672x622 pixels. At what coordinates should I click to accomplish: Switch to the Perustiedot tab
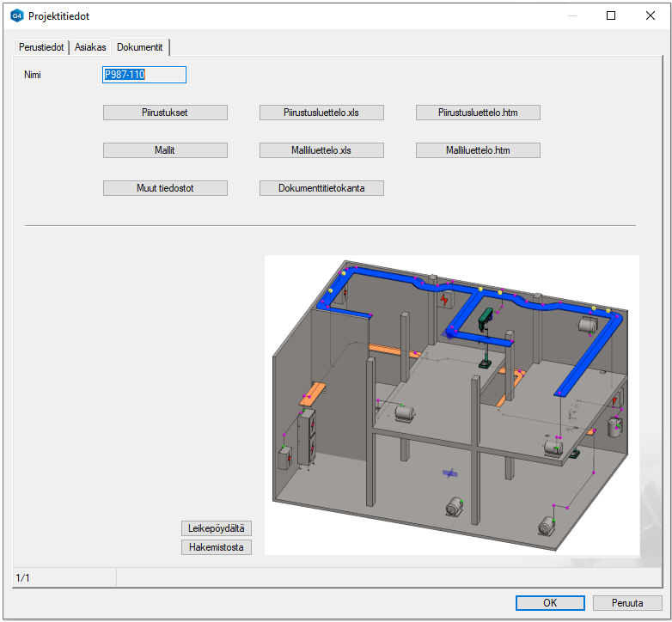(41, 47)
